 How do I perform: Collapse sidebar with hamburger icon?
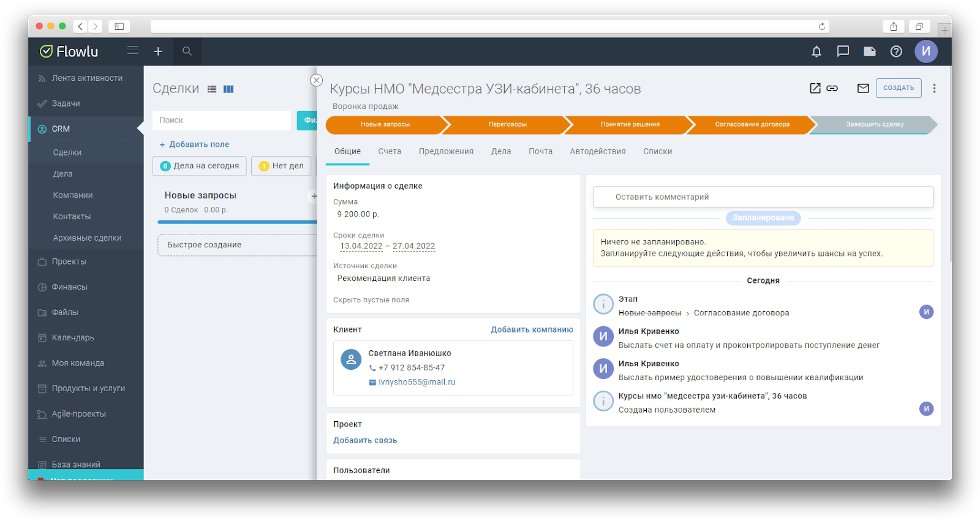[132, 50]
